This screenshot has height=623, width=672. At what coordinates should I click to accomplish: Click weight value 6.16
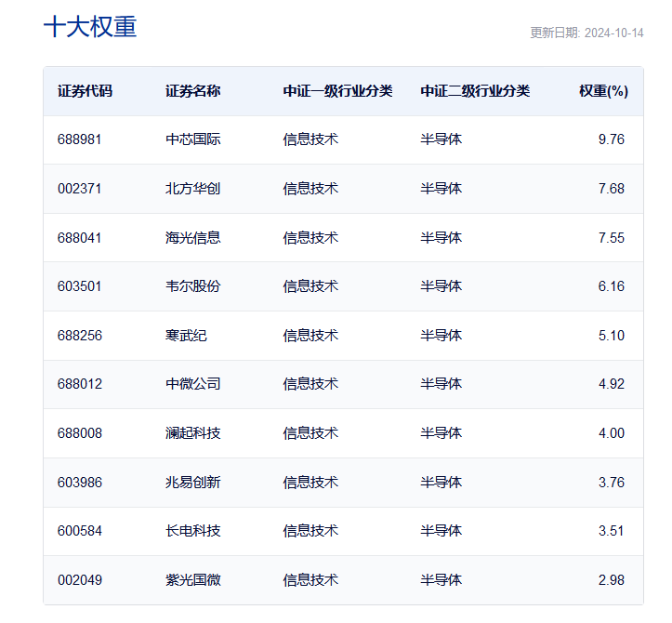(612, 286)
